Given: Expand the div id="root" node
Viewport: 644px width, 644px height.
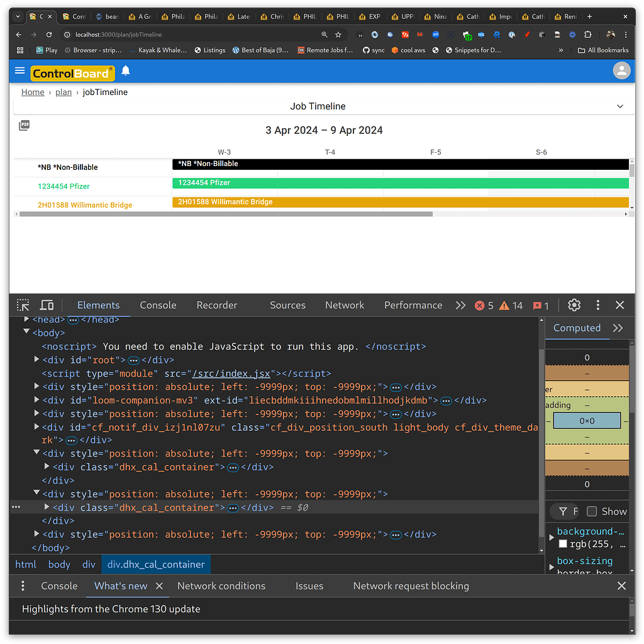Looking at the screenshot, I should pyautogui.click(x=36, y=359).
